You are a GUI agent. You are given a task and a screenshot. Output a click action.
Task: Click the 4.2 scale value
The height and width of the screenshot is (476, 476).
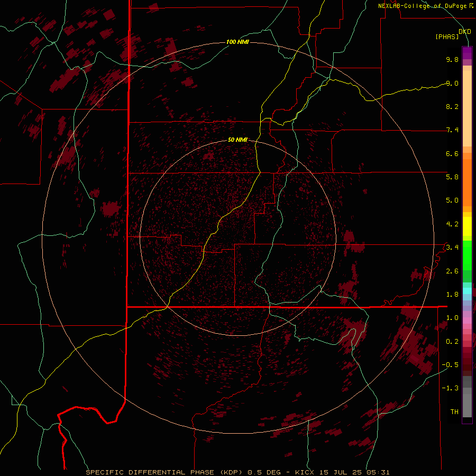[x=452, y=224]
